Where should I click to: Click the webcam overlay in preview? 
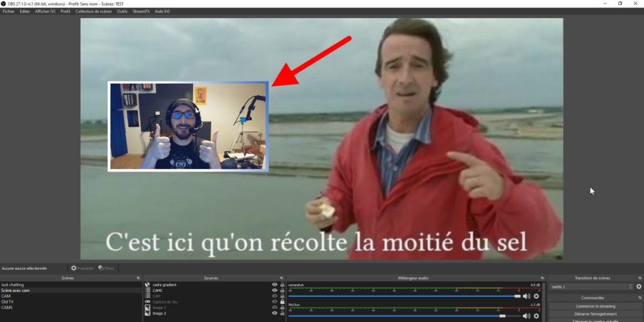(188, 126)
